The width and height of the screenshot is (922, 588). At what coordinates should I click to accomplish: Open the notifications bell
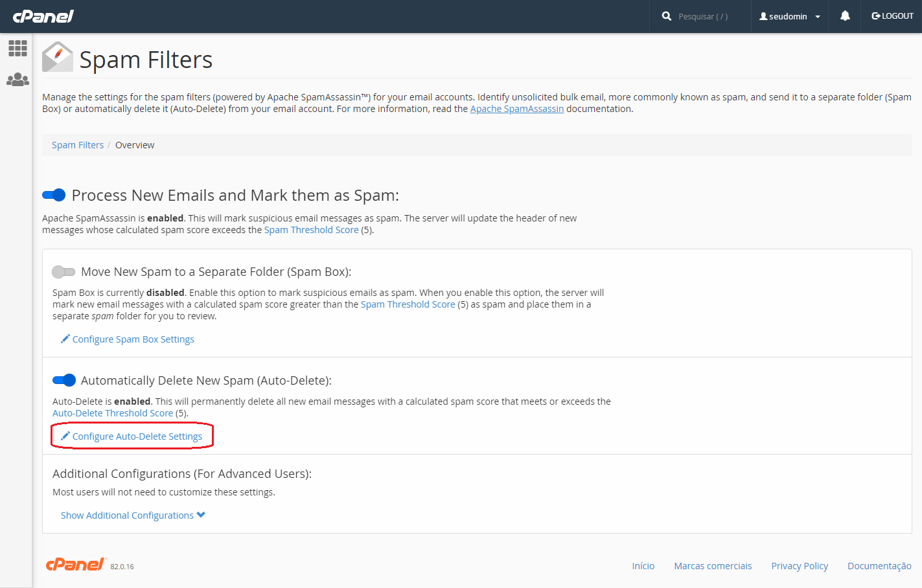tap(845, 16)
